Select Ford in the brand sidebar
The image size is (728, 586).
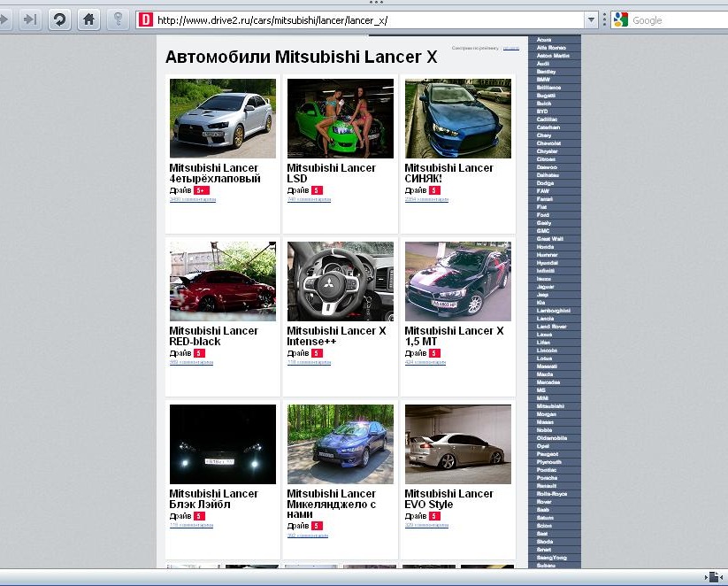tap(543, 215)
